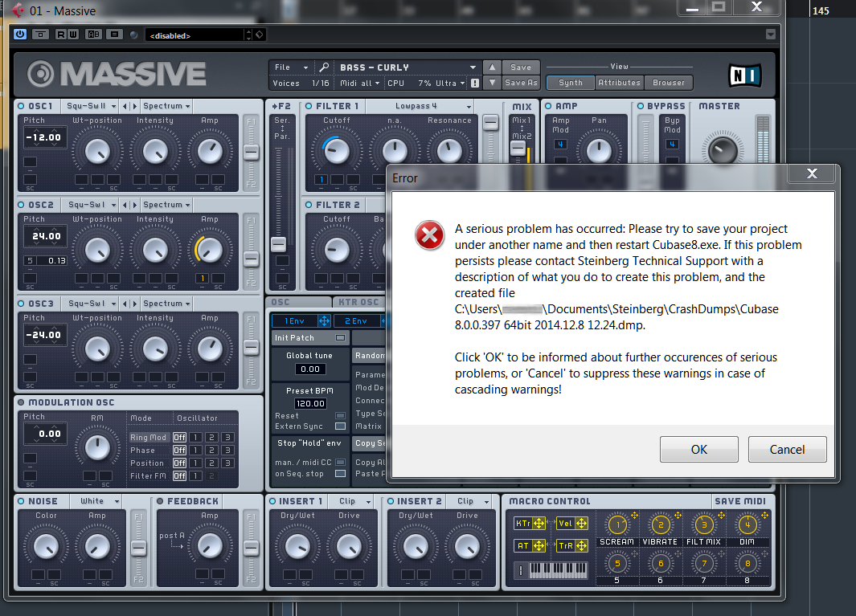Click the Save As preset button

[521, 83]
